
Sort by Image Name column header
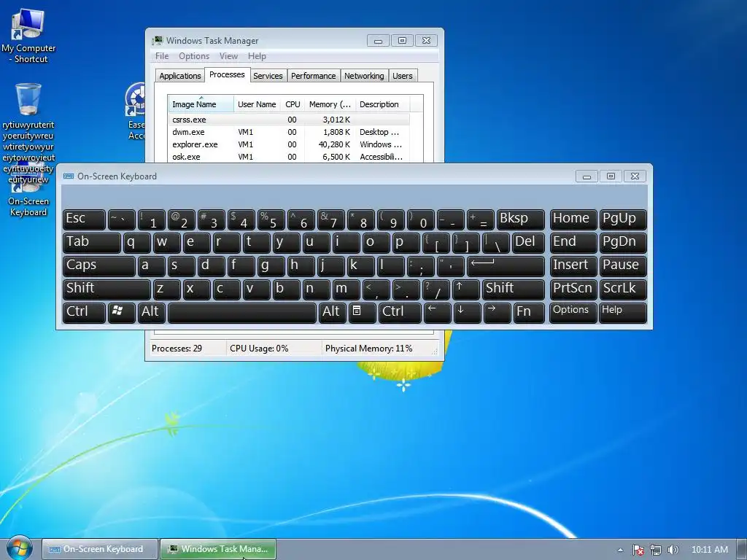pos(201,104)
